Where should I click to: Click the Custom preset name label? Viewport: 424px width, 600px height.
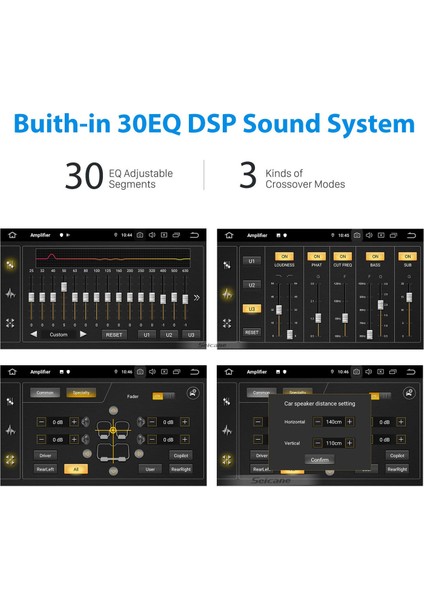[x=59, y=334]
